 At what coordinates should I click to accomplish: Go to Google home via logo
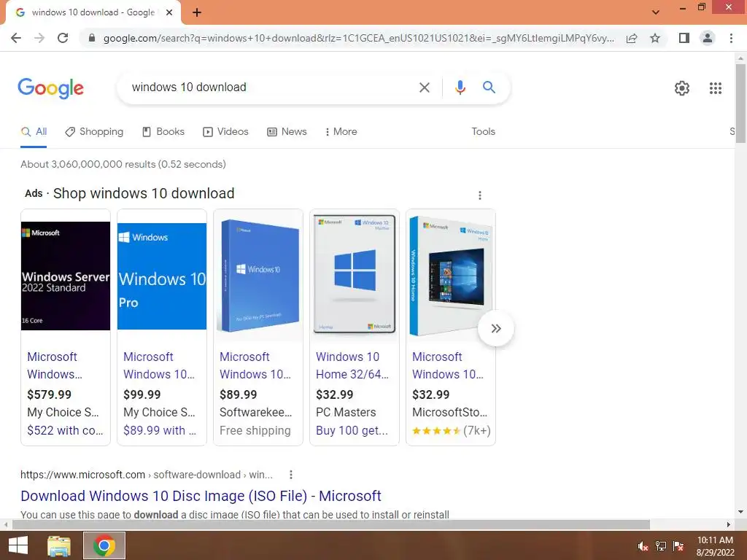(x=50, y=88)
